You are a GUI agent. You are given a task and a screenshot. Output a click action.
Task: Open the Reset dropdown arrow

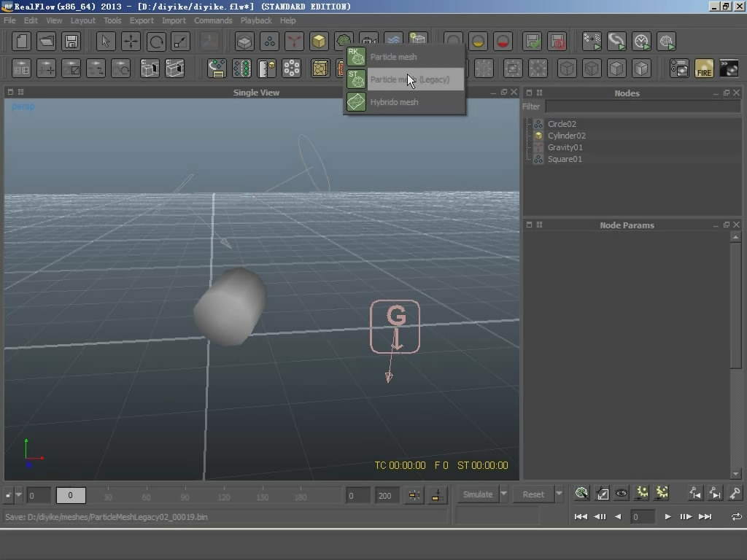560,494
